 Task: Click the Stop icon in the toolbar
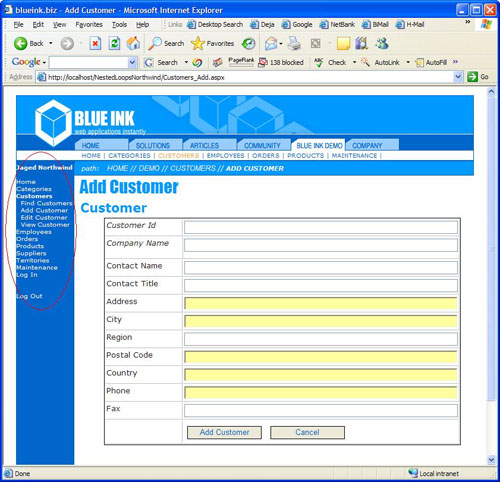coord(95,44)
